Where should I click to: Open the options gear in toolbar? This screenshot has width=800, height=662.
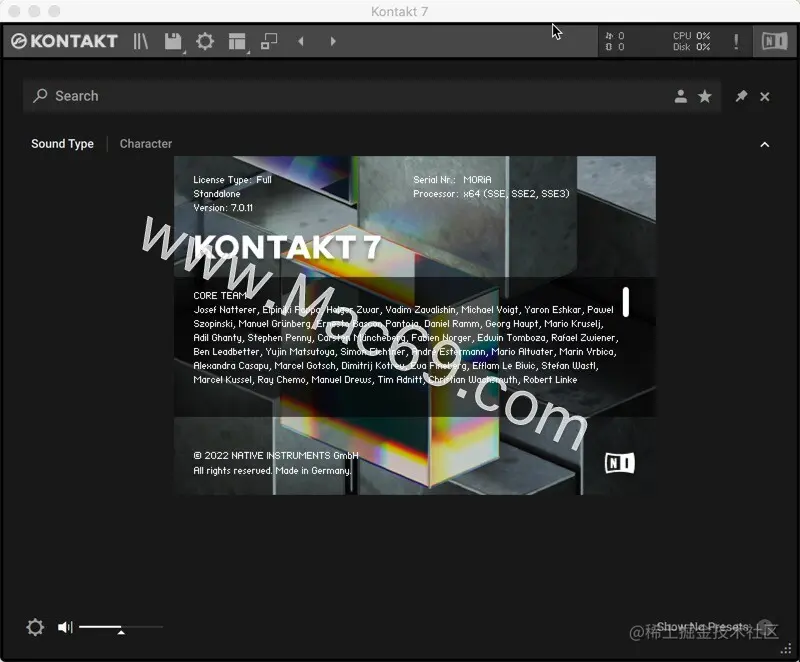point(205,41)
